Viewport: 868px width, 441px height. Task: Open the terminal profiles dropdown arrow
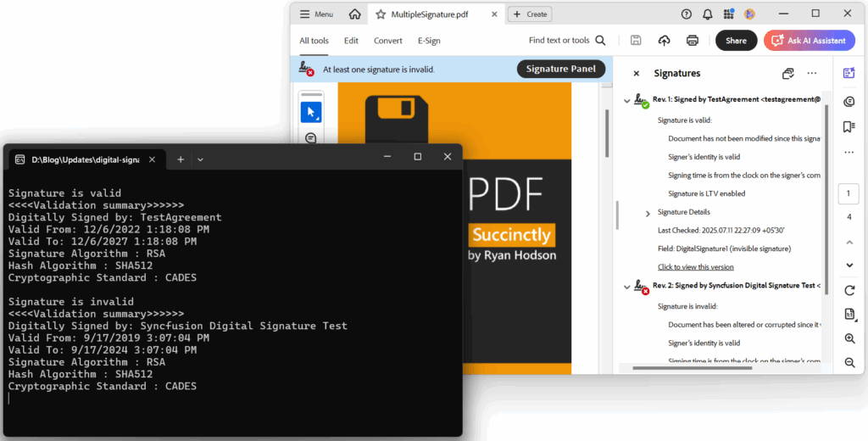[x=200, y=159]
